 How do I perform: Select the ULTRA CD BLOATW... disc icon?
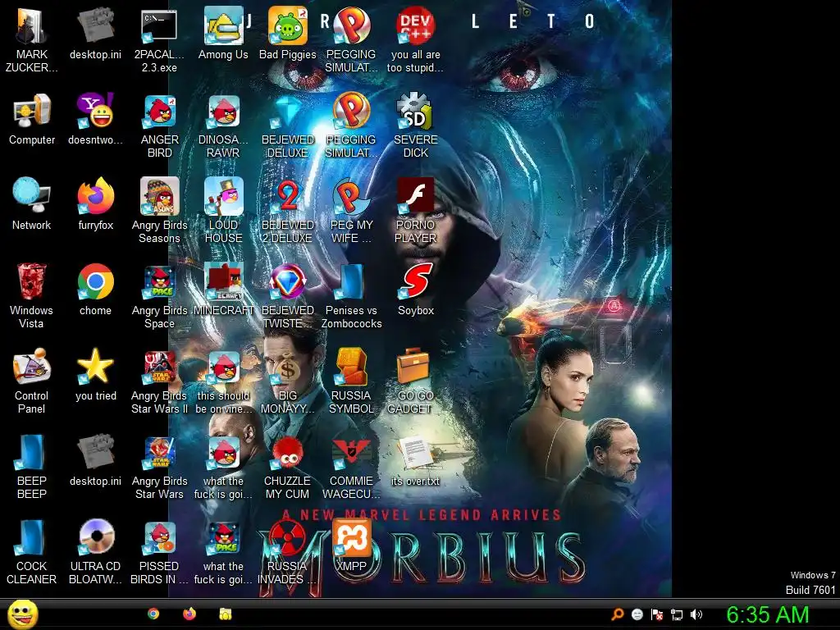[95, 550]
